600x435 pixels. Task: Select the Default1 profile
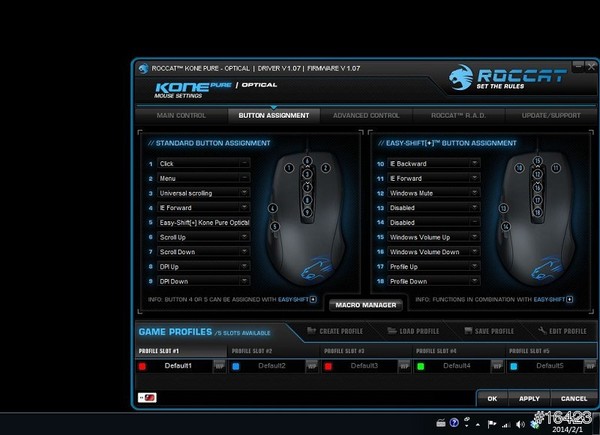point(178,366)
